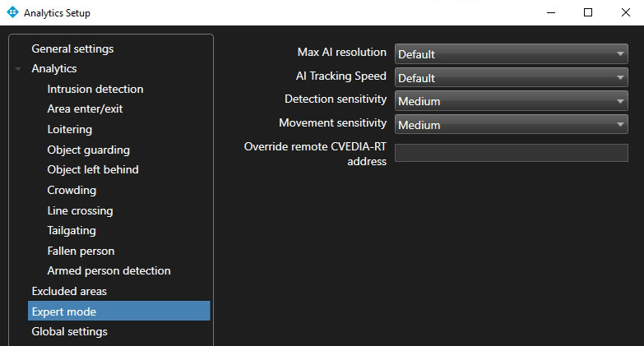Select Fallen person analytics
The height and width of the screenshot is (346, 644).
coord(81,251)
